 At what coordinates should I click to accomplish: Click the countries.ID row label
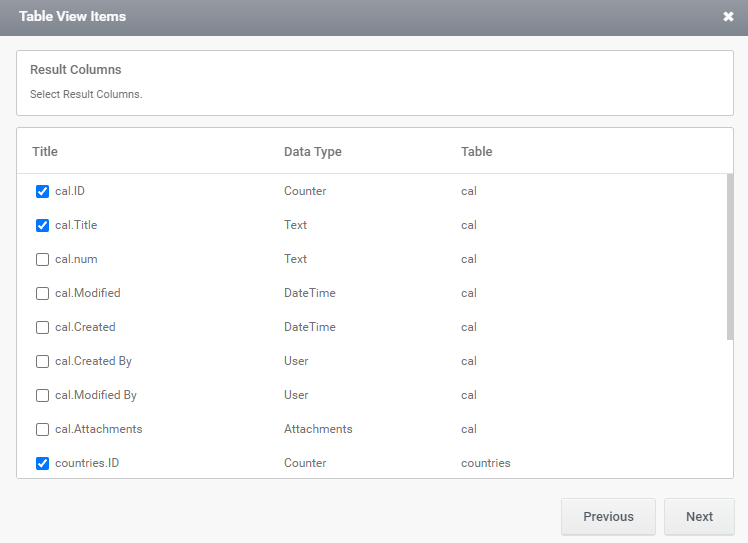87,463
